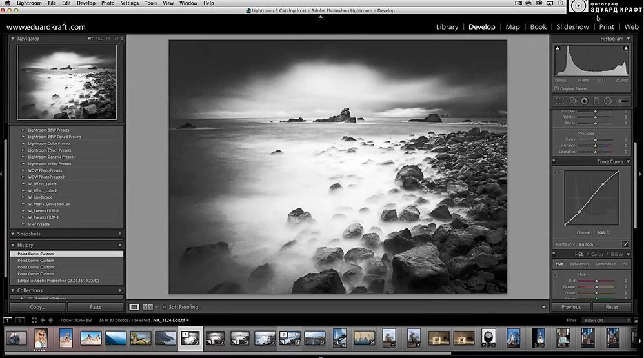Screen dimensions: 644x358
Task: Enable the Soft Proofing checkbox
Action: coord(165,307)
